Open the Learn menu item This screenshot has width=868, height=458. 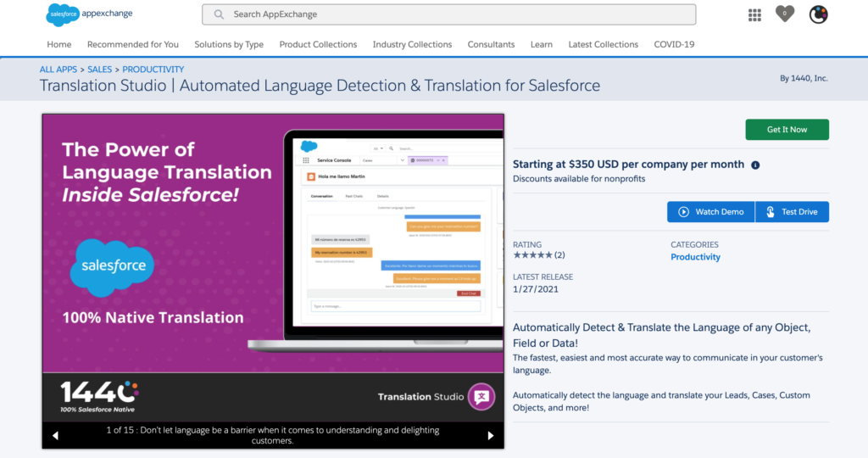pyautogui.click(x=542, y=44)
